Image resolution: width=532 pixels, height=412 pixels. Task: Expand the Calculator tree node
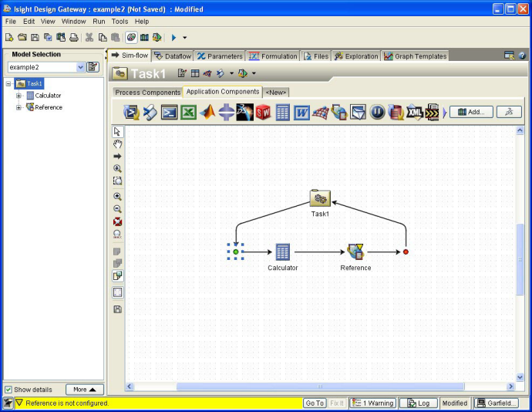click(x=19, y=96)
